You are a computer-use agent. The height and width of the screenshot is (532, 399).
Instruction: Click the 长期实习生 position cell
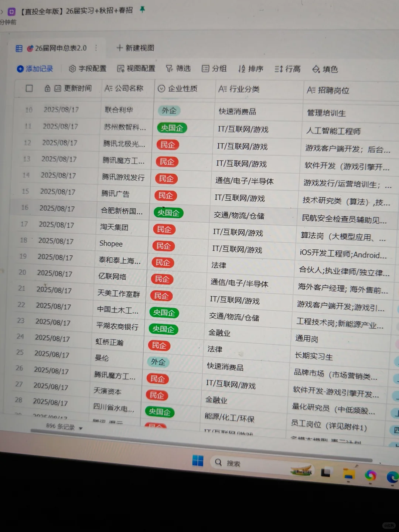click(x=314, y=356)
